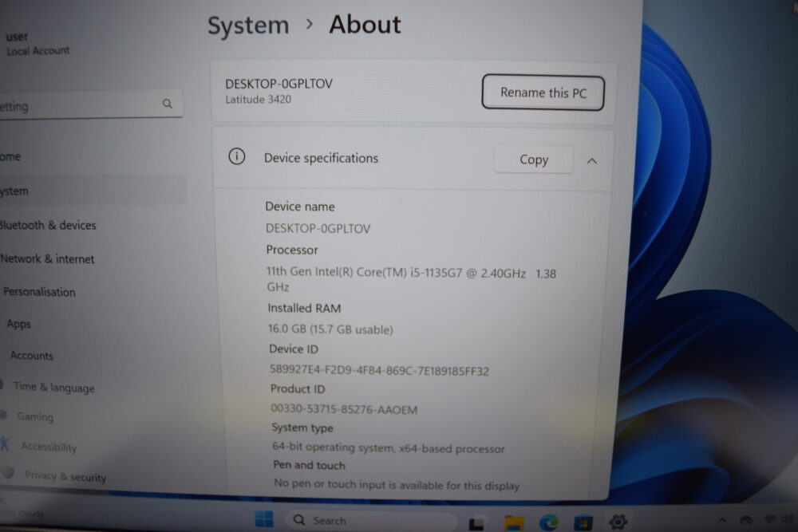
Task: Open the Windows Start menu
Action: coord(263,519)
